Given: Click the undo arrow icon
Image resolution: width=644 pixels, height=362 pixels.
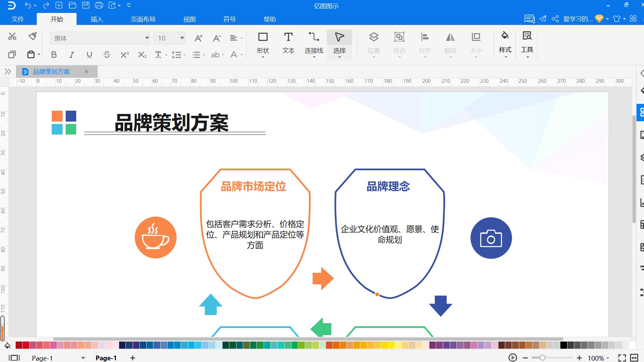Looking at the screenshot, I should 28,5.
